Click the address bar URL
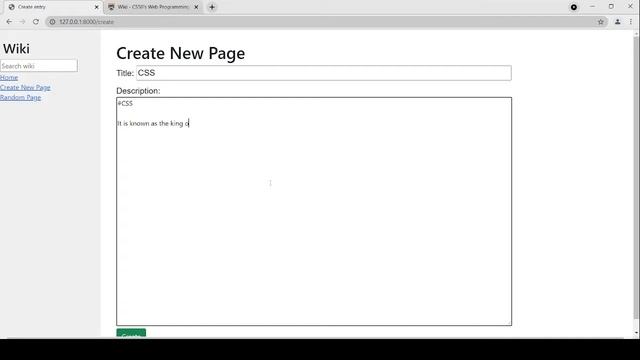 tap(87, 22)
